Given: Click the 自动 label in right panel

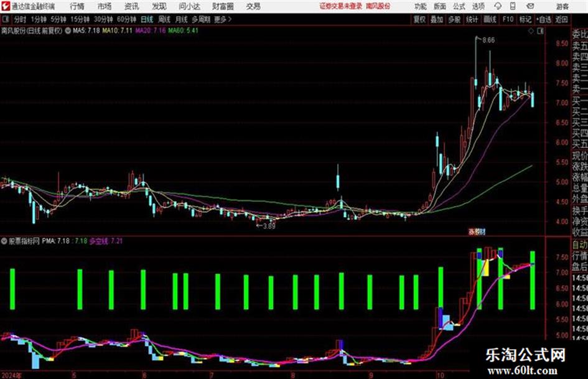Looking at the screenshot, I should pyautogui.click(x=580, y=245).
